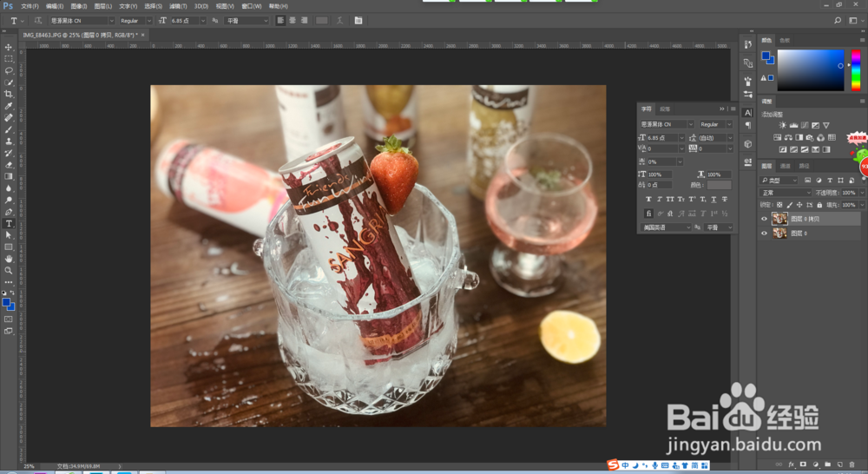Select the Pen tool

click(9, 212)
